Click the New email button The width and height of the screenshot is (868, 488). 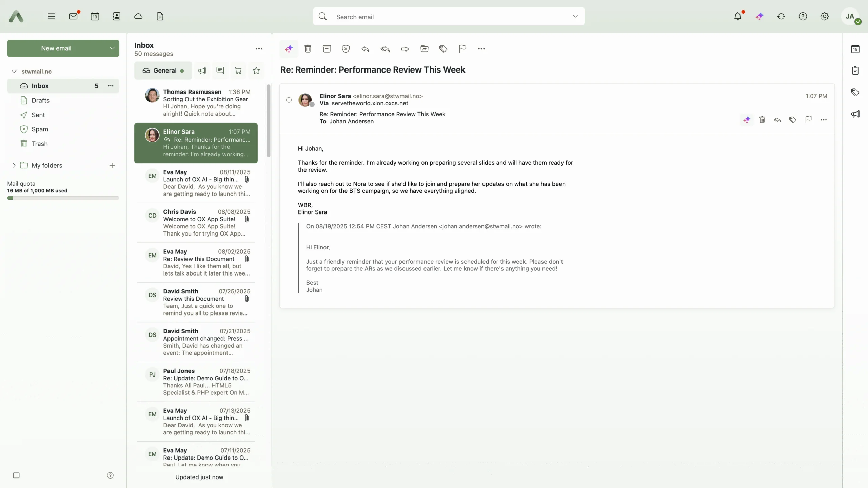pyautogui.click(x=56, y=48)
